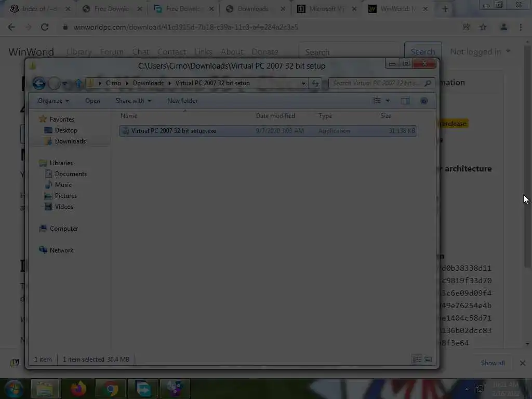Select Favorites in navigation pane
This screenshot has width=532, height=399.
pos(62,119)
